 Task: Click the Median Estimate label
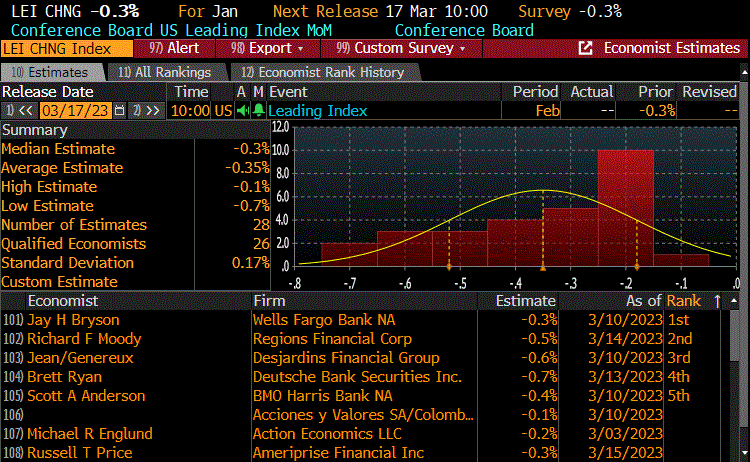pyautogui.click(x=58, y=149)
